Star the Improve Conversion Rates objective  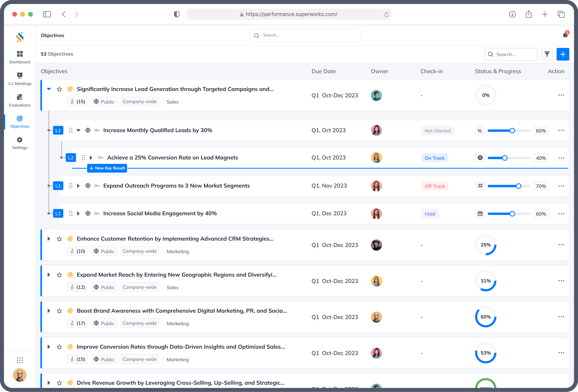point(59,347)
